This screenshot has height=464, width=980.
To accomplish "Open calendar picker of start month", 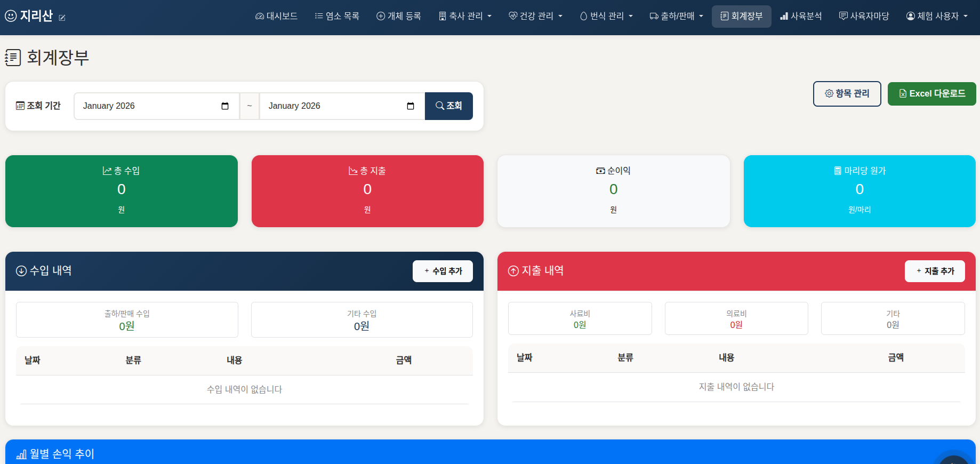I will click(225, 106).
